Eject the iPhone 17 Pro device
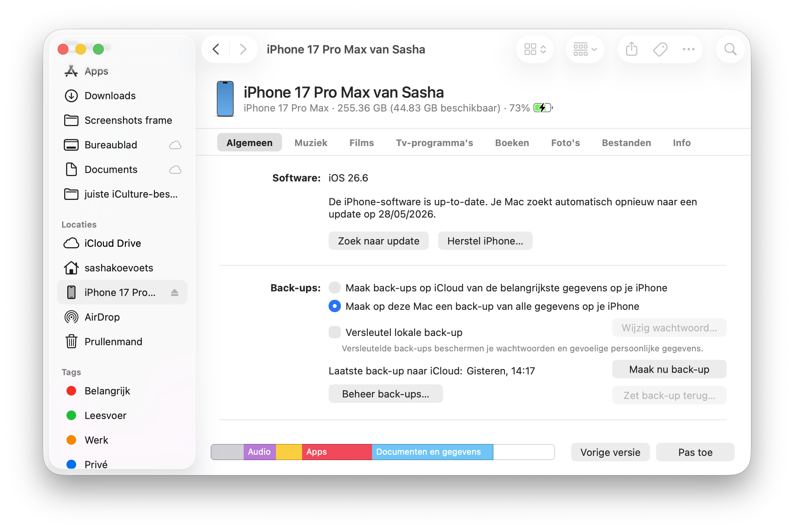The image size is (794, 532). click(x=174, y=293)
